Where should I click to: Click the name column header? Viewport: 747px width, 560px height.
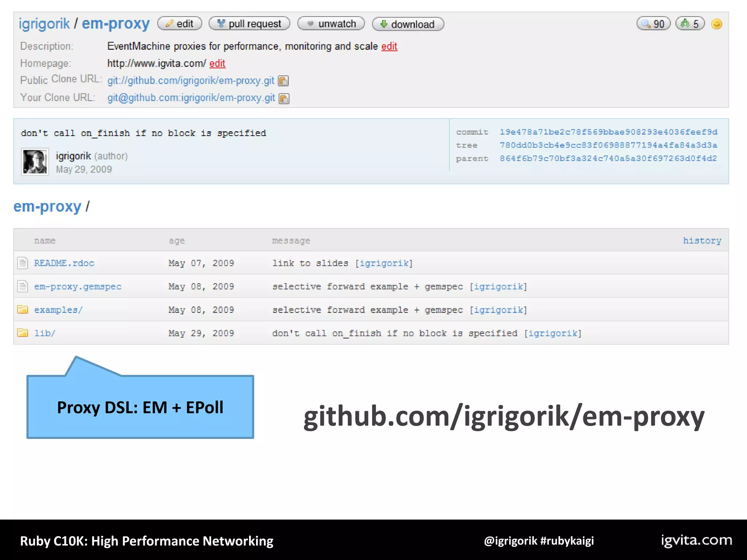pyautogui.click(x=45, y=241)
